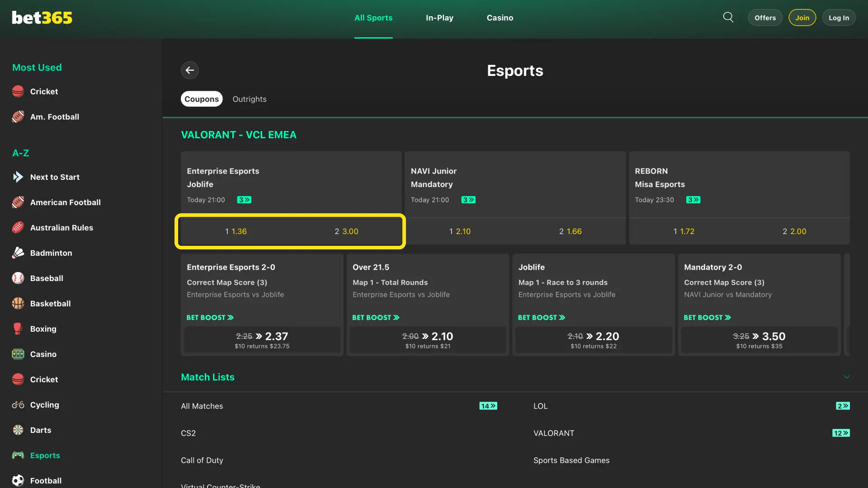Bet on Joblife at 3.00

(346, 231)
